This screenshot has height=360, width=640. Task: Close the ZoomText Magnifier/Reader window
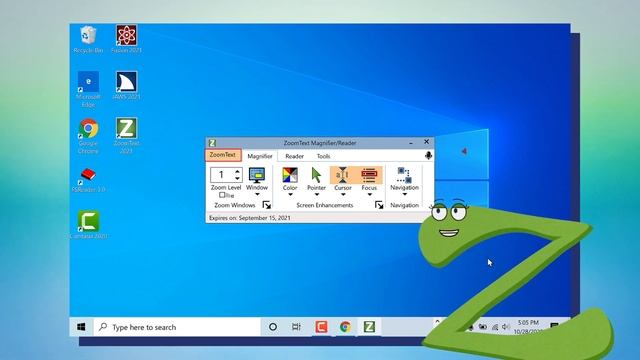coord(426,142)
